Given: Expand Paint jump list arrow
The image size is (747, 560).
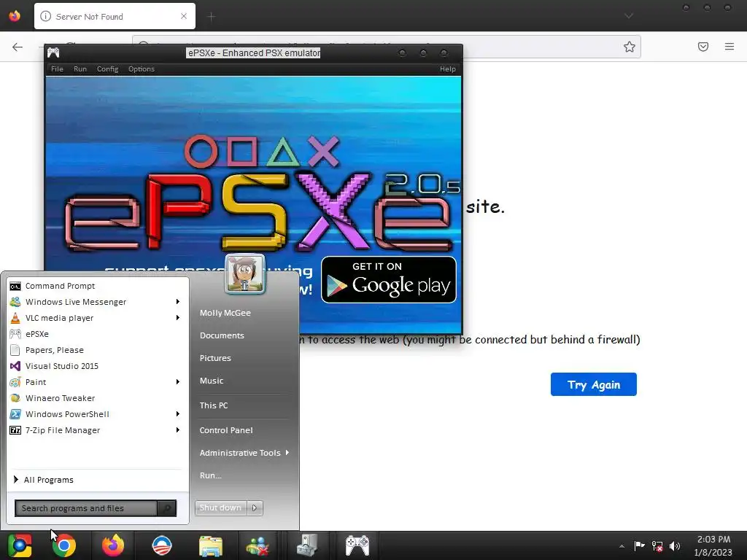Looking at the screenshot, I should [178, 382].
